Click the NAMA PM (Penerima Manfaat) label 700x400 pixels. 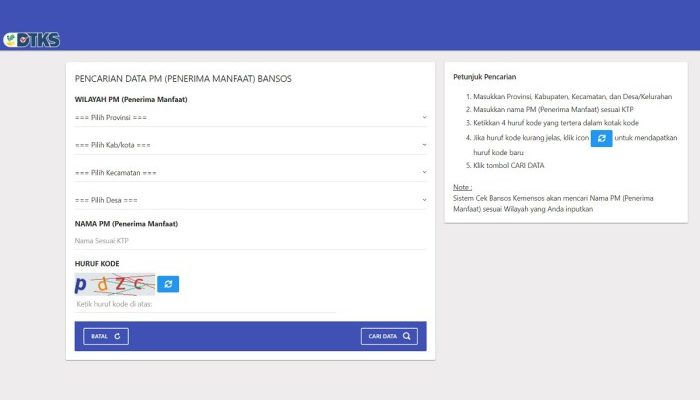pyautogui.click(x=126, y=224)
